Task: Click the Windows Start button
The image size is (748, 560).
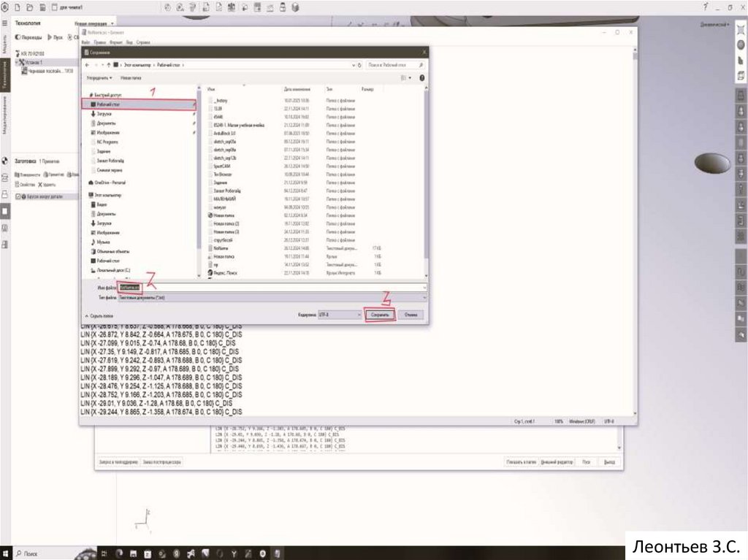Action: (5, 553)
